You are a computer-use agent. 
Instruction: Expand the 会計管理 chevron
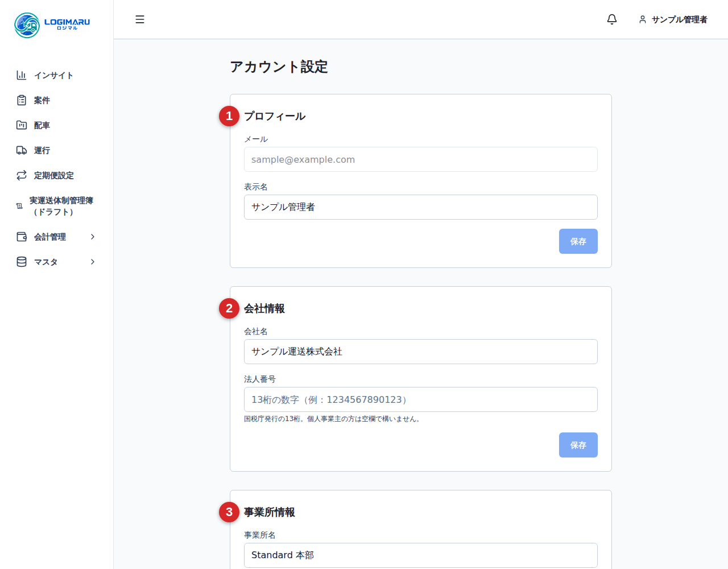click(93, 237)
